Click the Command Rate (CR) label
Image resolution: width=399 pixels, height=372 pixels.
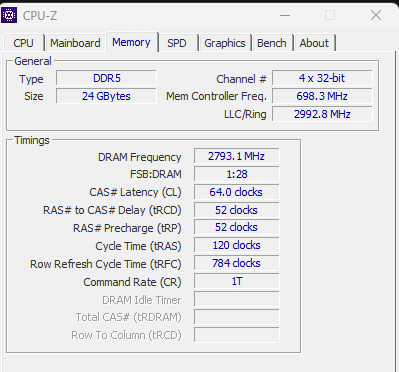tap(132, 282)
